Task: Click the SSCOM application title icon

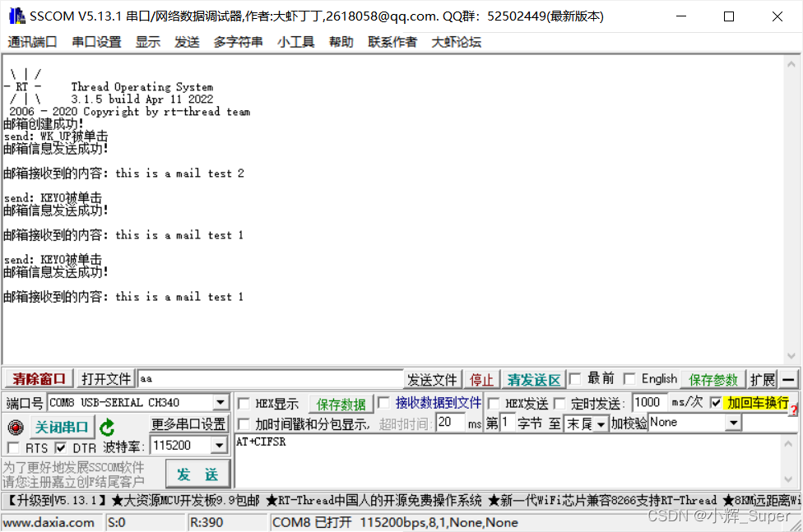Action: click(17, 16)
